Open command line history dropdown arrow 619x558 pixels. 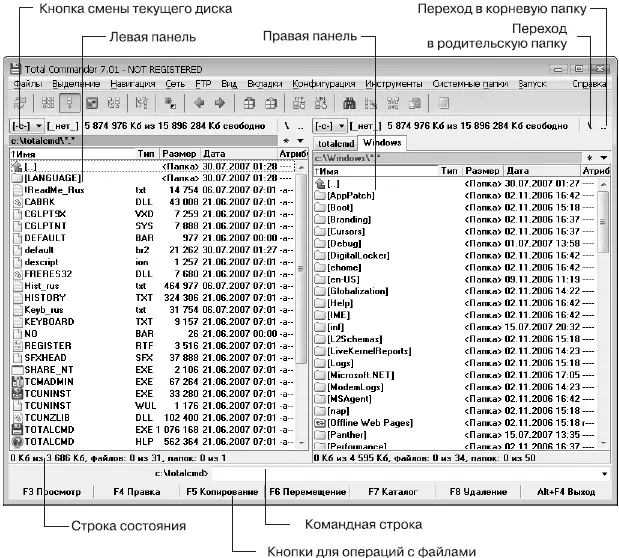point(604,473)
